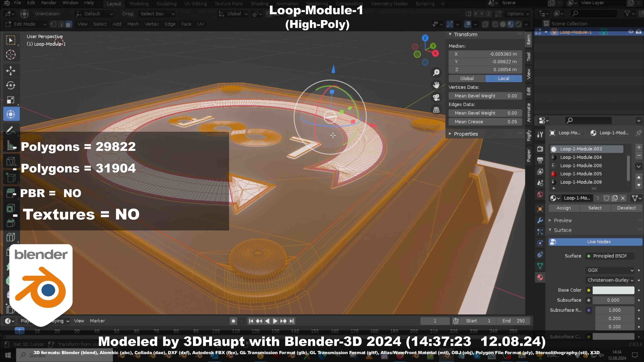Select the Move tool
This screenshot has height=362, width=644.
[11, 71]
